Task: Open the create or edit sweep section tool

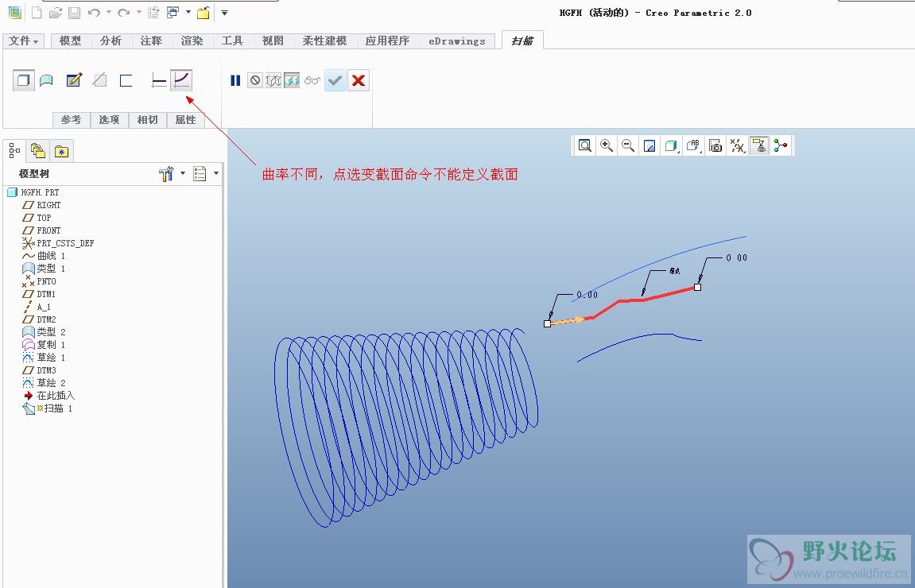Action: click(x=74, y=80)
